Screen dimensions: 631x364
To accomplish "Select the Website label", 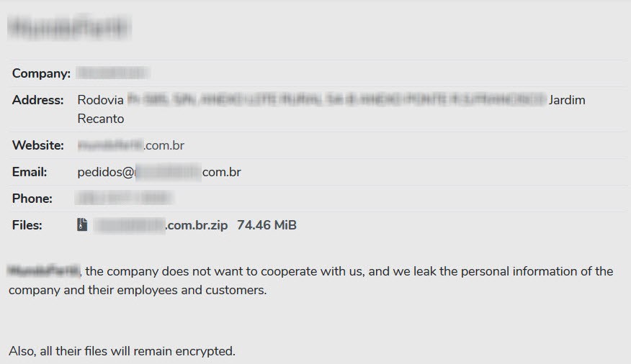I will pyautogui.click(x=37, y=145).
